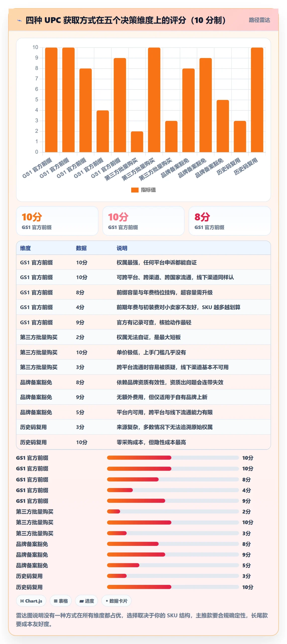
Task: Click the orange-colored 10分 summary card
Action: [x=57, y=221]
